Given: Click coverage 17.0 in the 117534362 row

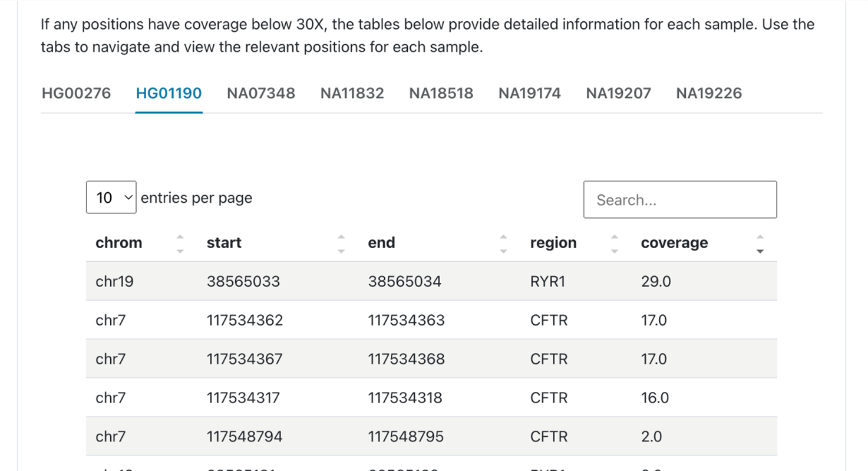Looking at the screenshot, I should [654, 321].
